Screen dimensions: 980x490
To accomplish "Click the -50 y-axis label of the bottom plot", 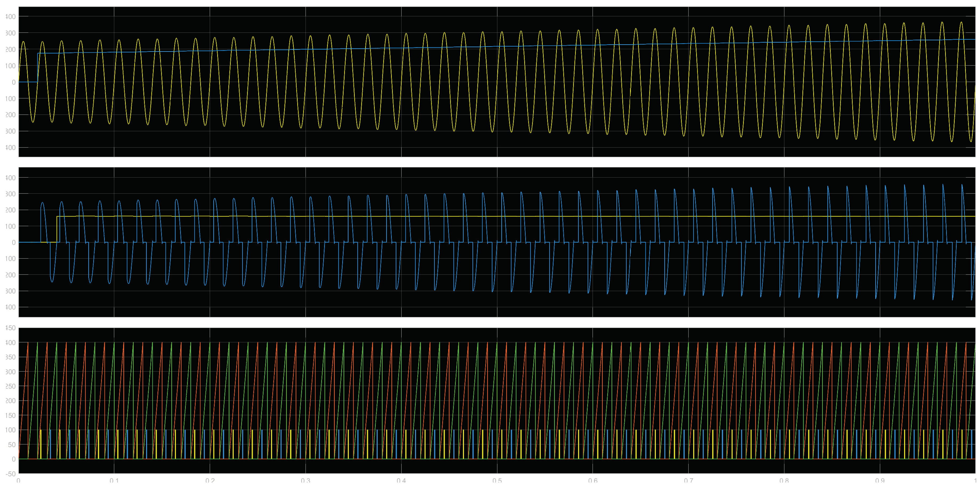I will coord(11,474).
